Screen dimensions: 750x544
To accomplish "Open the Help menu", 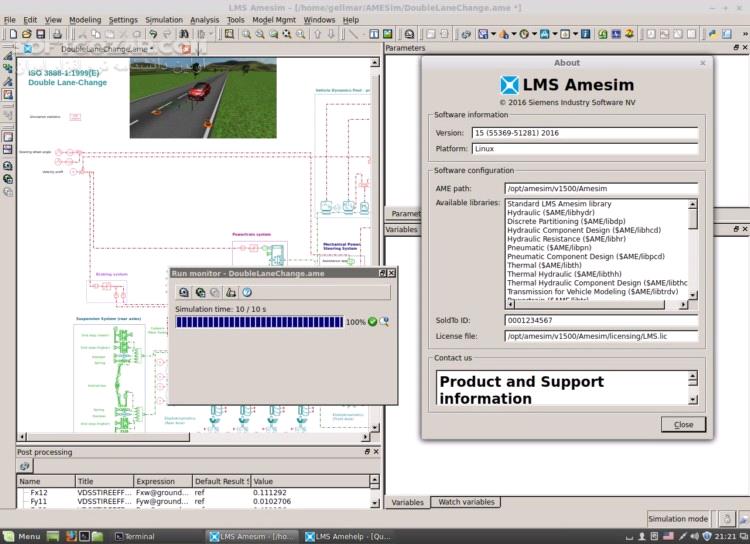I will pos(351,20).
